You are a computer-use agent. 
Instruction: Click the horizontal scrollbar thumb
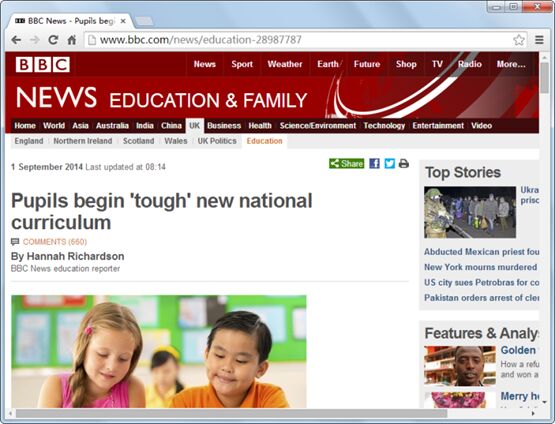pyautogui.click(x=231, y=413)
